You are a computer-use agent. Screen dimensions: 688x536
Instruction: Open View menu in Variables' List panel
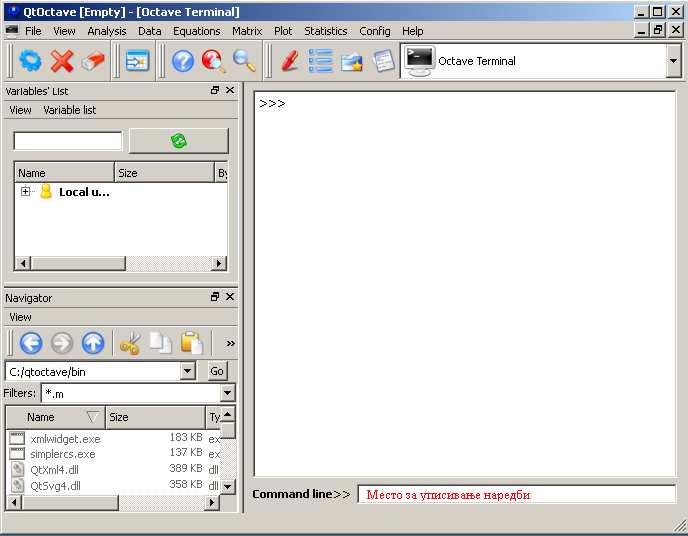point(20,110)
